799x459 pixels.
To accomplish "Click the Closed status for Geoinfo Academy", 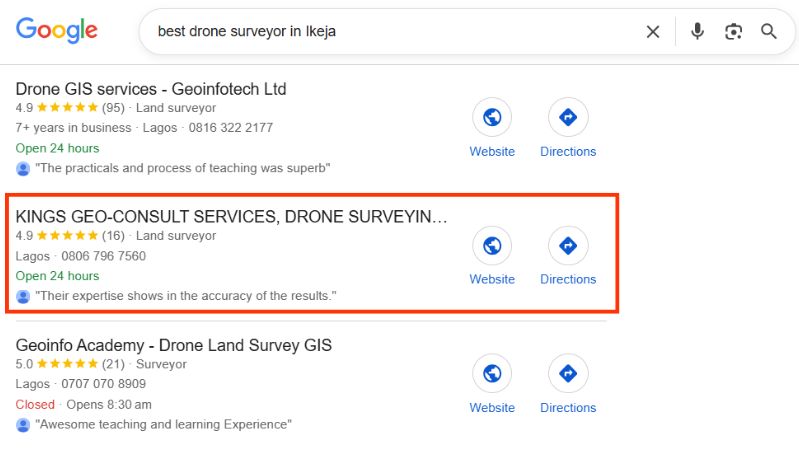I will pyautogui.click(x=35, y=404).
